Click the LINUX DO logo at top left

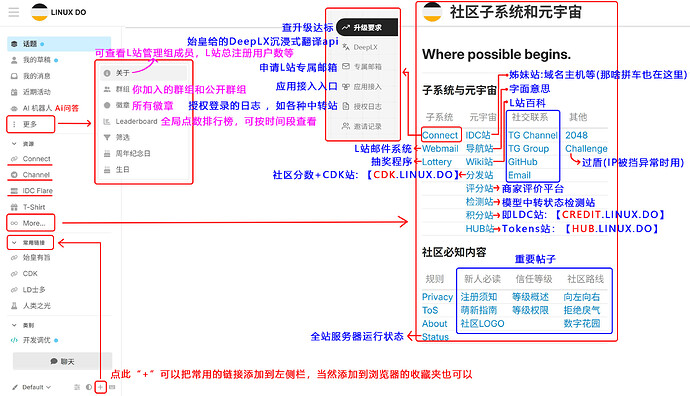[x=59, y=12]
